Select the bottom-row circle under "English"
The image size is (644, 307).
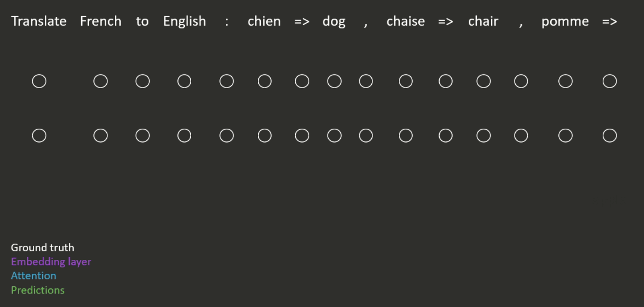click(184, 136)
